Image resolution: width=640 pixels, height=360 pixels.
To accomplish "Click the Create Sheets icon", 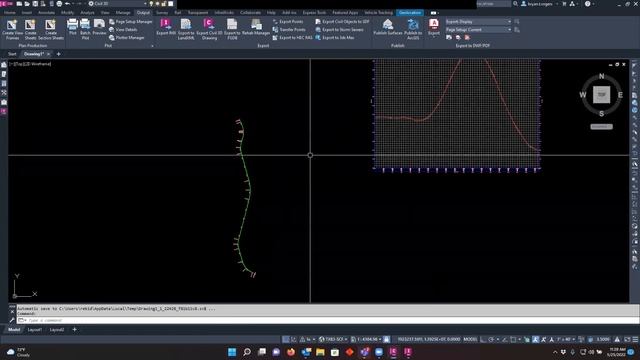I will click(x=30, y=29).
